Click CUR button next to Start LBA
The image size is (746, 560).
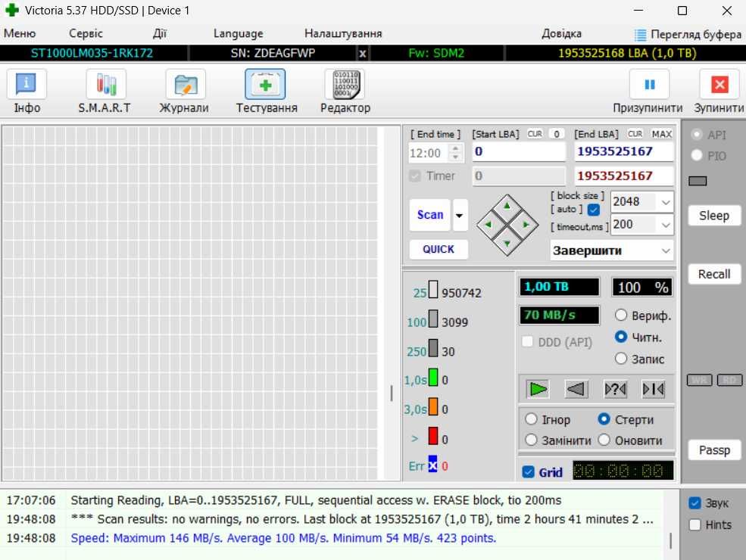coord(535,134)
